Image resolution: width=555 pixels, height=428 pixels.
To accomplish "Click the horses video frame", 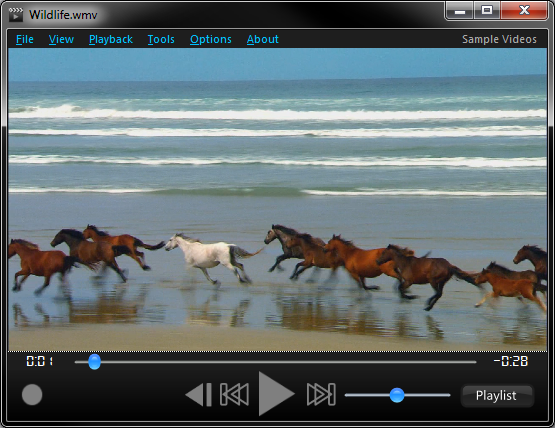I will coord(278,200).
